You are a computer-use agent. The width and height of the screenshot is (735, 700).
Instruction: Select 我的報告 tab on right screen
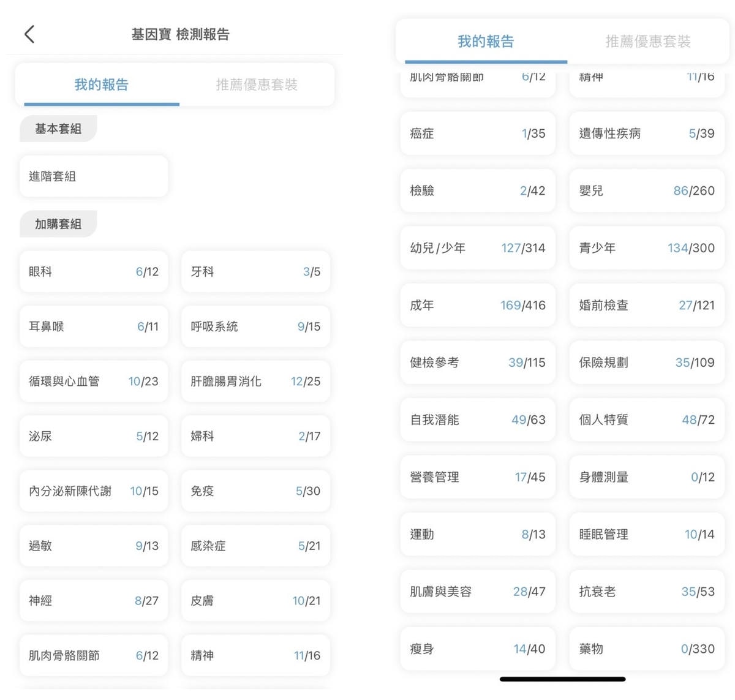tap(486, 42)
